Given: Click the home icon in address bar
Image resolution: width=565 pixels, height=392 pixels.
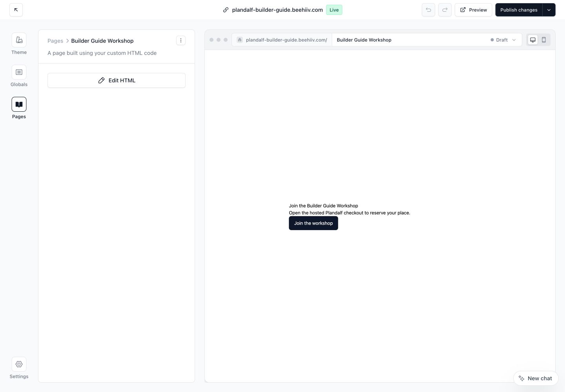Looking at the screenshot, I should pyautogui.click(x=240, y=40).
